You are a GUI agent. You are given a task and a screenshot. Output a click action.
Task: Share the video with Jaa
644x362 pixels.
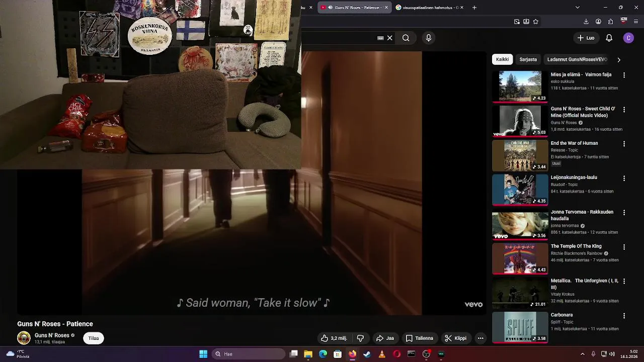coord(385,338)
